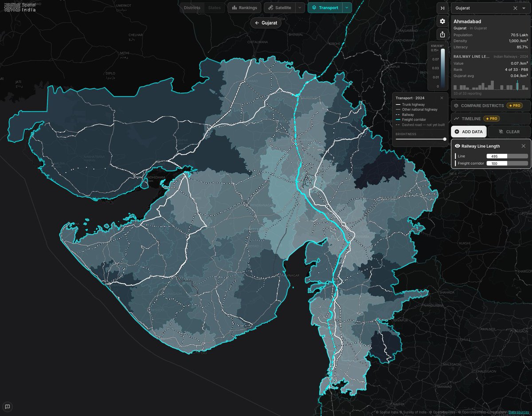Open the Satellite options dropdown
Viewport: 532px width, 416px height.
[300, 8]
